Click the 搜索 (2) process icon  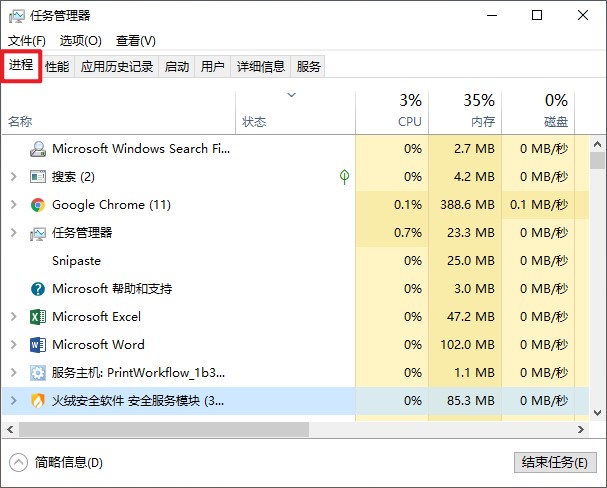(38, 177)
